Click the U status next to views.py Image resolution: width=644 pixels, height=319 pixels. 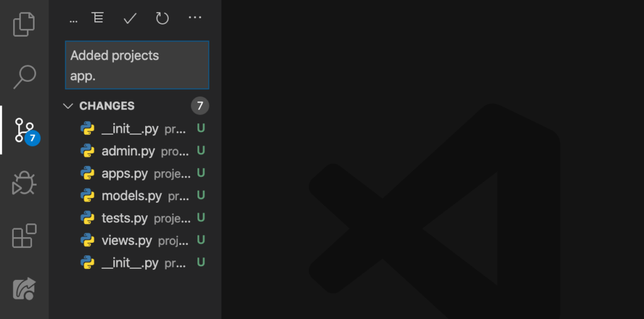(201, 240)
